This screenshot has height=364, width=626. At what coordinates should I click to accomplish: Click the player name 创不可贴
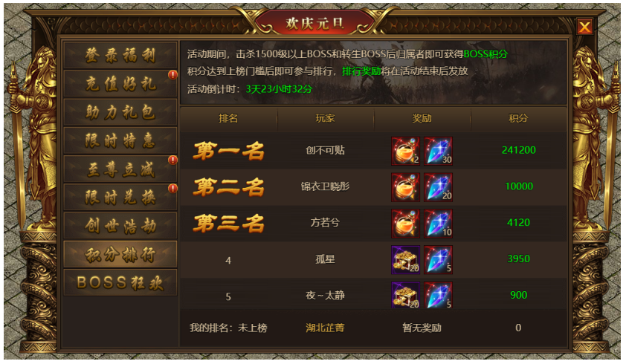(325, 151)
